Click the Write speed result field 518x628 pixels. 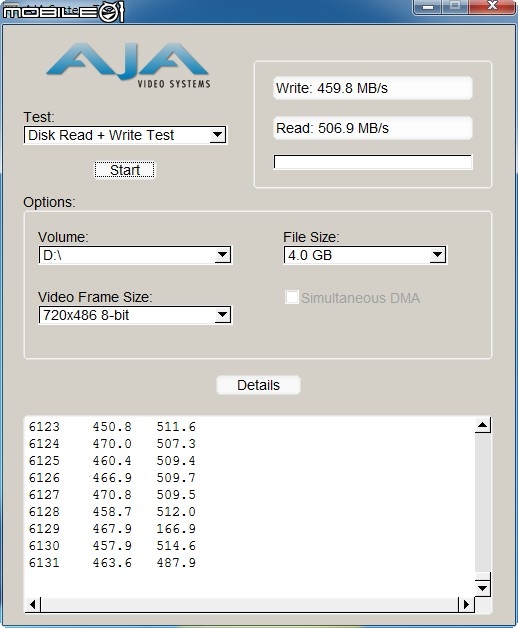(373, 88)
